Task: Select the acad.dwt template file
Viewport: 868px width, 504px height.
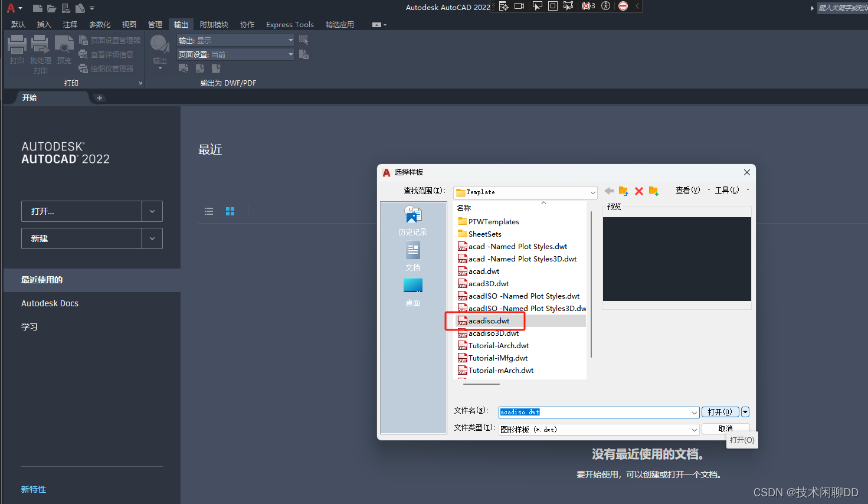Action: pyautogui.click(x=479, y=271)
